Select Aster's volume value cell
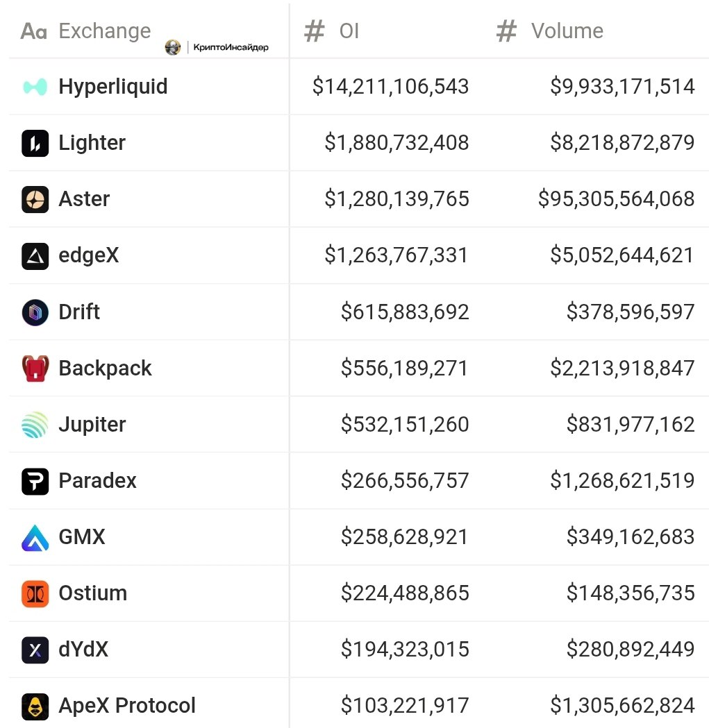The height and width of the screenshot is (728, 709). coord(616,199)
